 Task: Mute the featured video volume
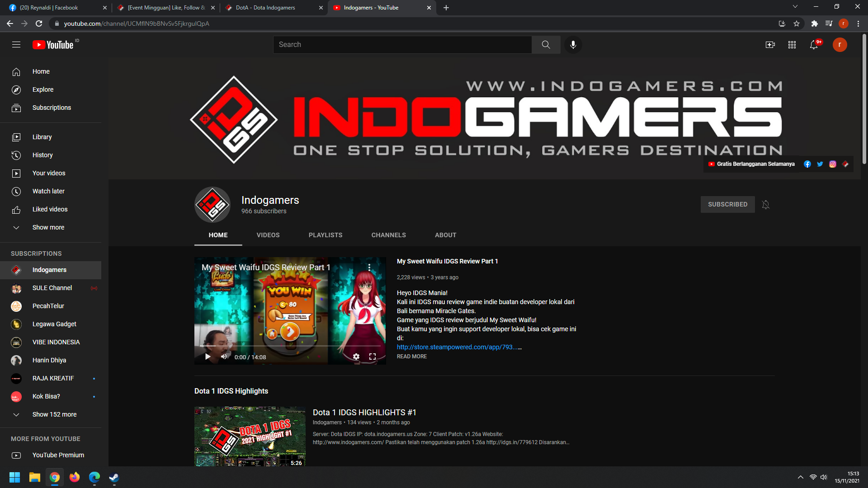(x=224, y=357)
